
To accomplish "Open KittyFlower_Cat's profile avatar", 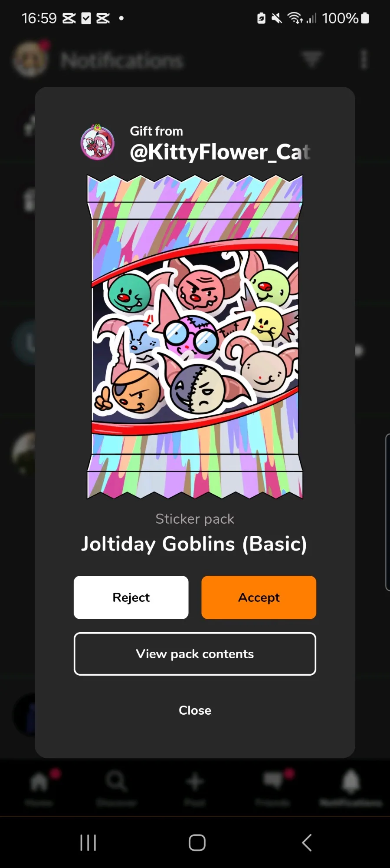I will point(98,142).
